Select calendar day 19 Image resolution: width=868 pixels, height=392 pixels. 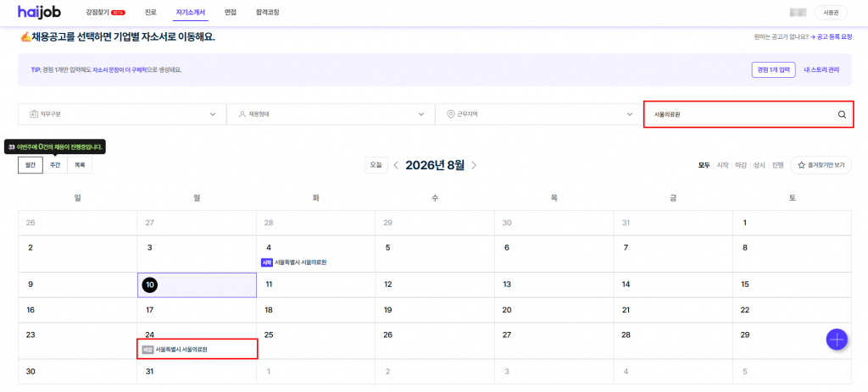387,310
